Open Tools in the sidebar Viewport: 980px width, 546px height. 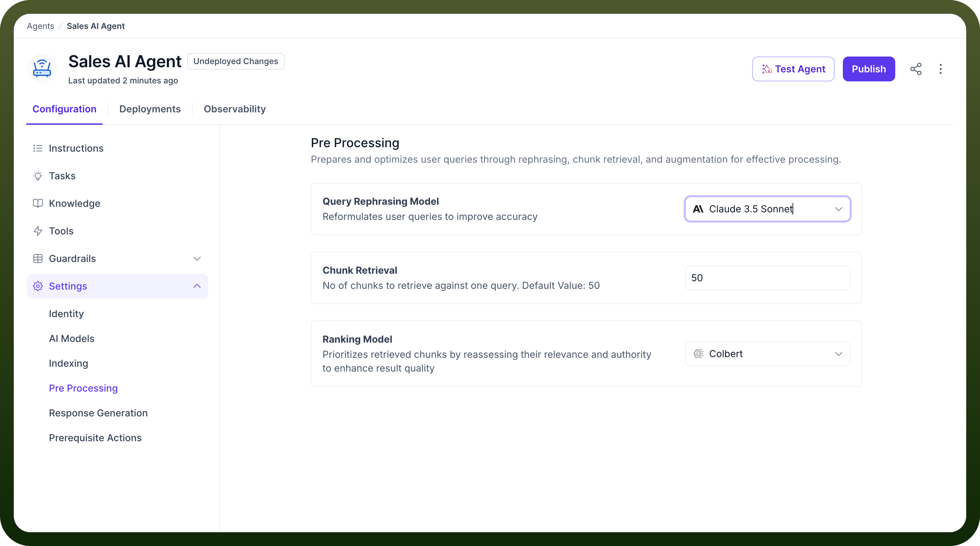tap(117, 231)
